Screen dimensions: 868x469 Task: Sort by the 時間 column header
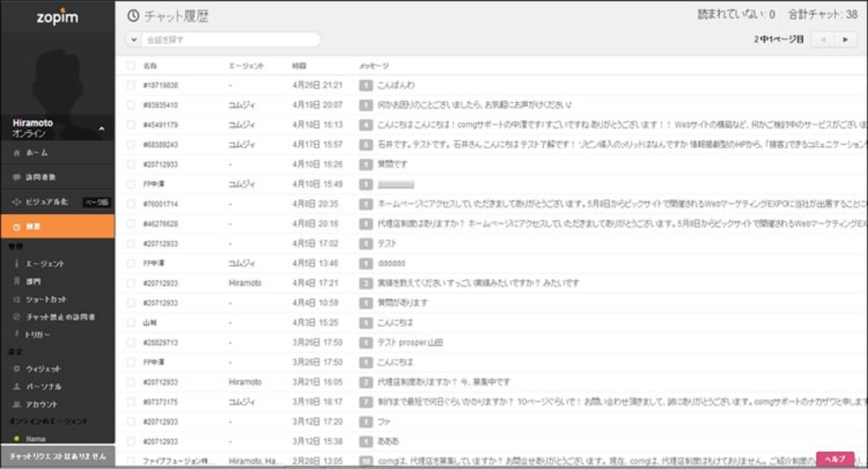click(x=299, y=66)
